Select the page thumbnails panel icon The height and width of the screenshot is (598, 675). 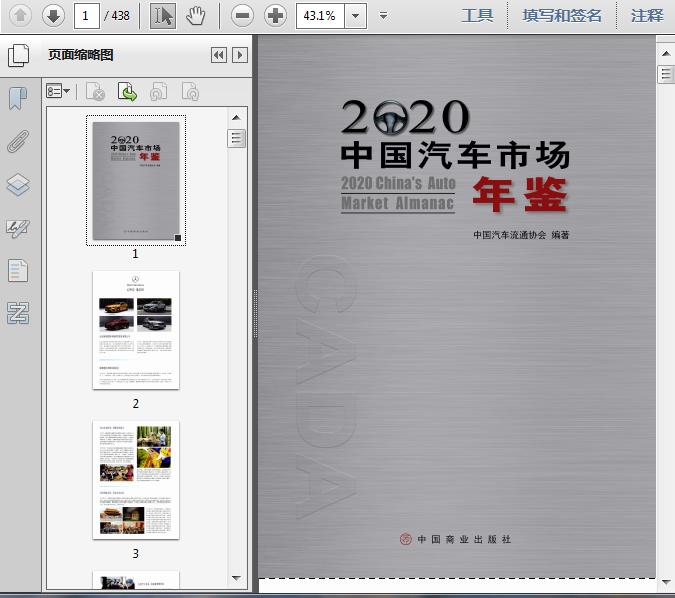(19, 55)
